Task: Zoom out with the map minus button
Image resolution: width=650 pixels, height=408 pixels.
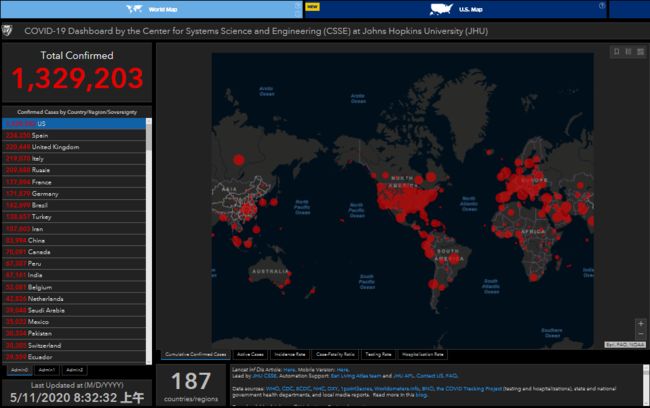Action: tap(640, 334)
